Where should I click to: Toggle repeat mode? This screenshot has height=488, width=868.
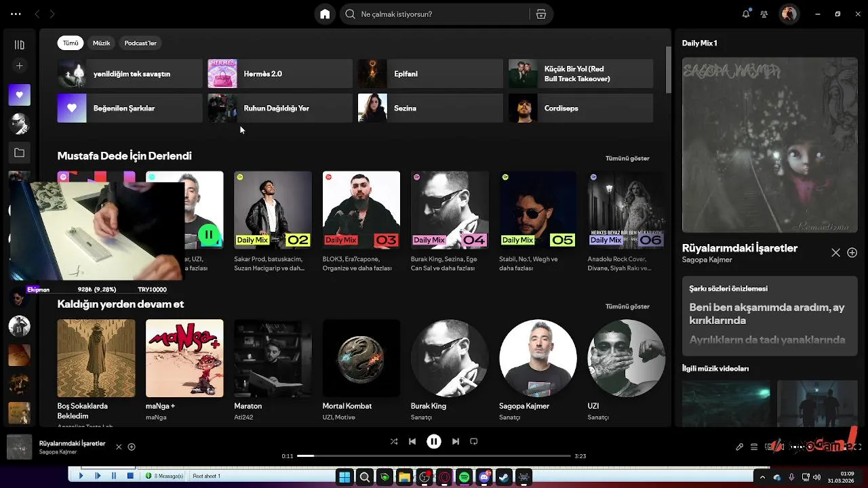click(474, 441)
